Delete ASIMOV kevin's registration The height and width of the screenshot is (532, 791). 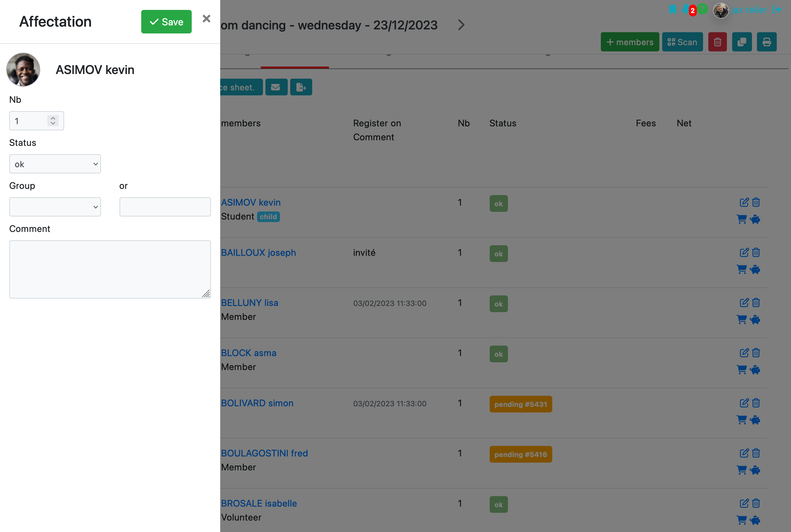tap(756, 202)
